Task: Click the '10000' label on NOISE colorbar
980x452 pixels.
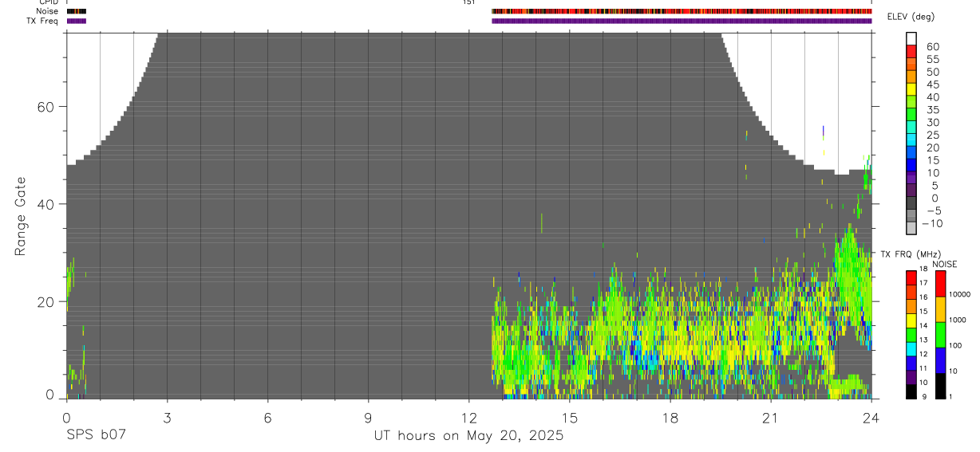Action: tap(959, 295)
